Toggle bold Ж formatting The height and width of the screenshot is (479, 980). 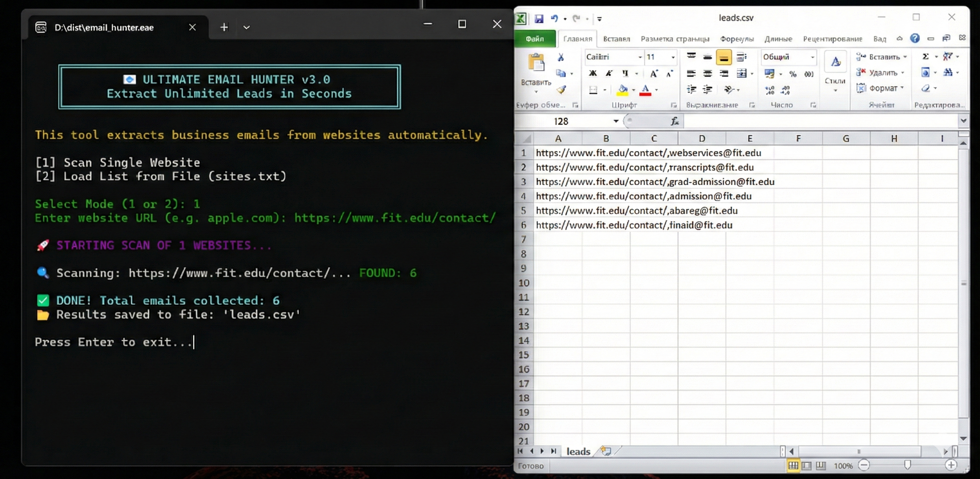pos(593,74)
